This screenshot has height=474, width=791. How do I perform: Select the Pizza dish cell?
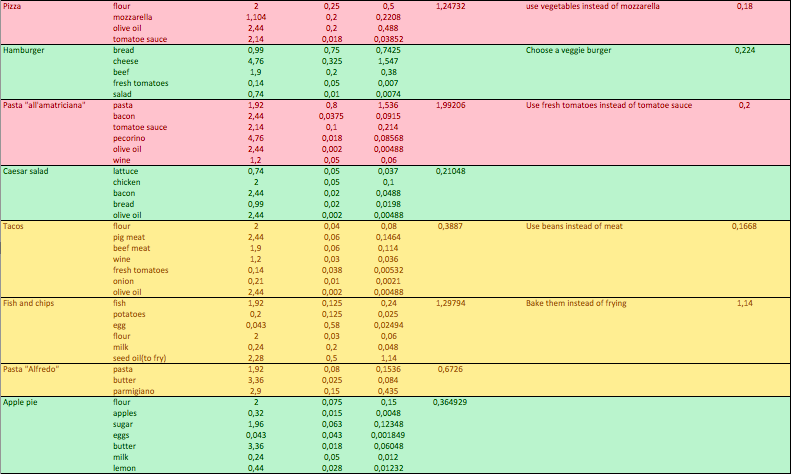coord(14,6)
